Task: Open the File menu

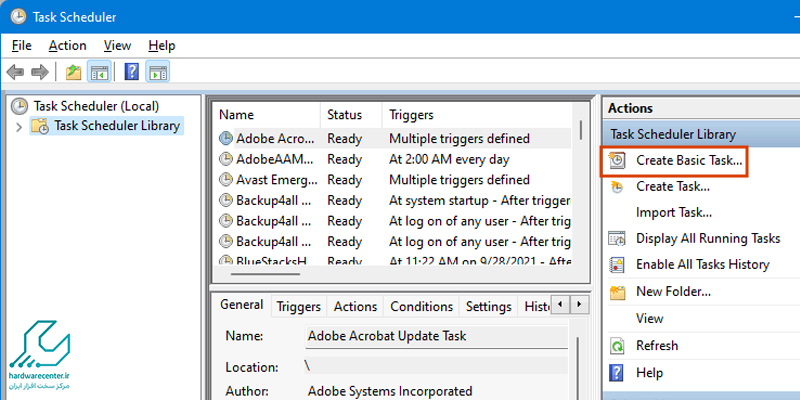Action: click(21, 45)
